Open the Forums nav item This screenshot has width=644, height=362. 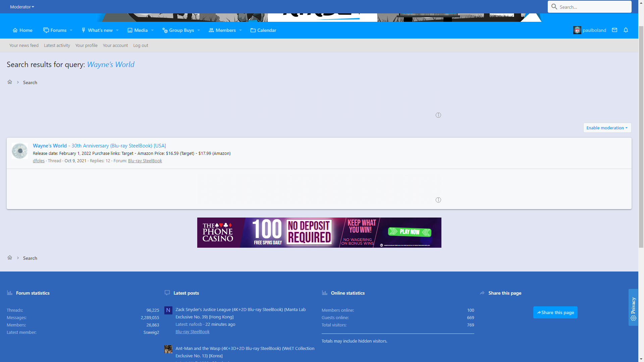(55, 30)
